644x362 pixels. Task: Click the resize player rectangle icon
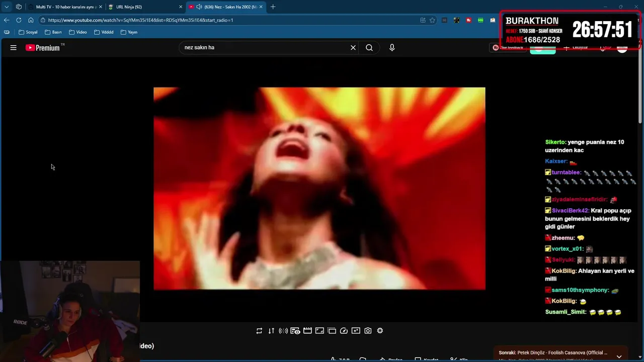click(319, 331)
